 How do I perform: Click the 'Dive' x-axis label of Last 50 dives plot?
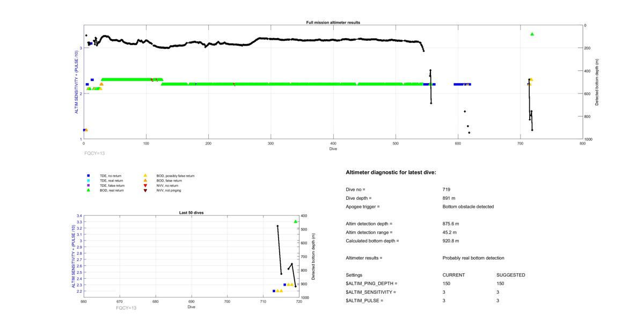pyautogui.click(x=192, y=308)
